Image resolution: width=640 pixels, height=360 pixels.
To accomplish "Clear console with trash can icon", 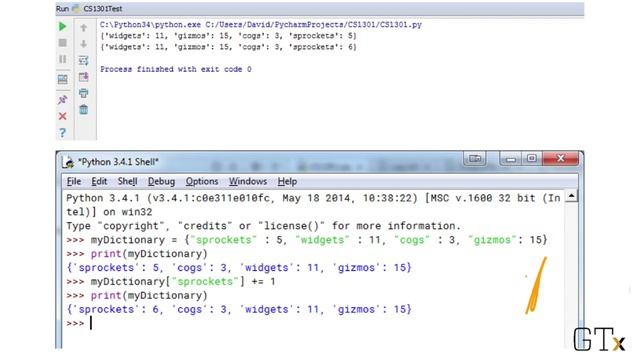I will 84,109.
